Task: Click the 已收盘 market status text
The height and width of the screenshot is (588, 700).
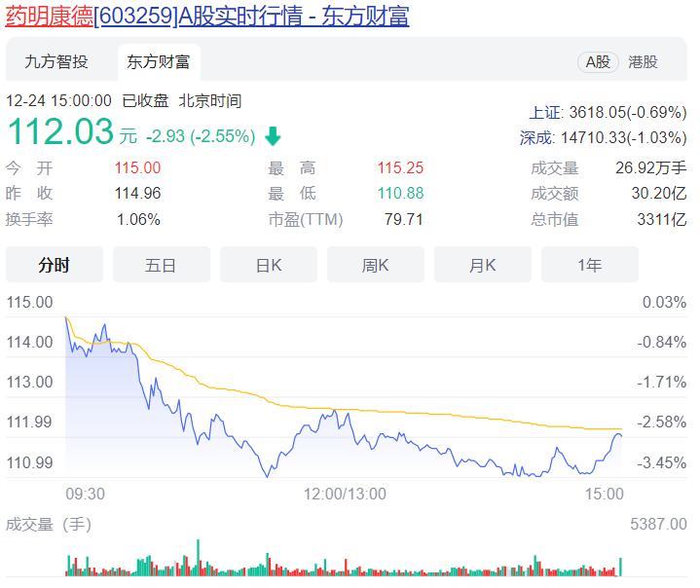Action: click(145, 100)
